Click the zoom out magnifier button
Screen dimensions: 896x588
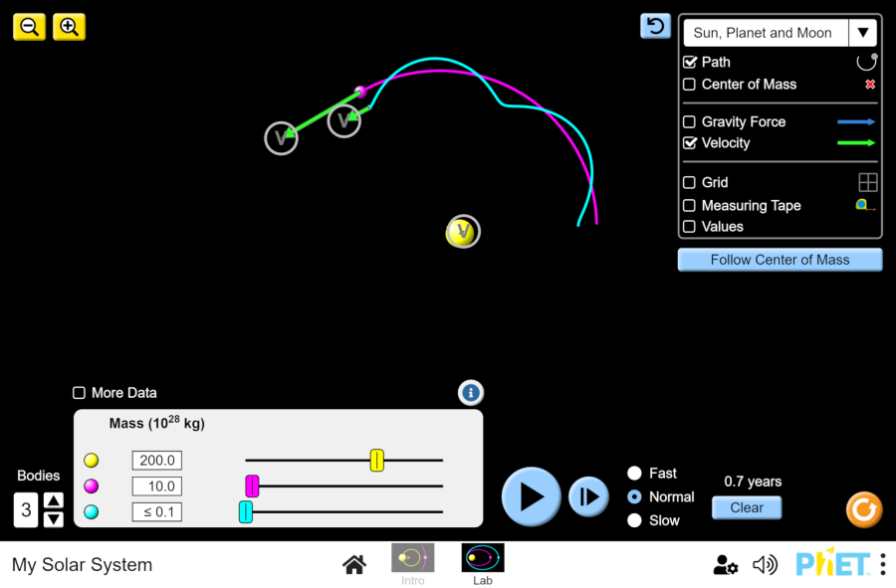pyautogui.click(x=29, y=27)
